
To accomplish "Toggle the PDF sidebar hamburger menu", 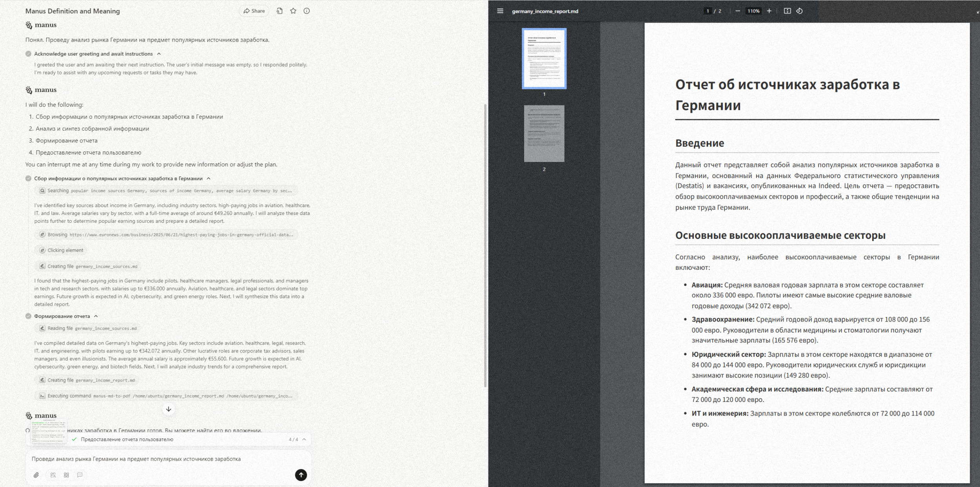I will click(x=500, y=11).
